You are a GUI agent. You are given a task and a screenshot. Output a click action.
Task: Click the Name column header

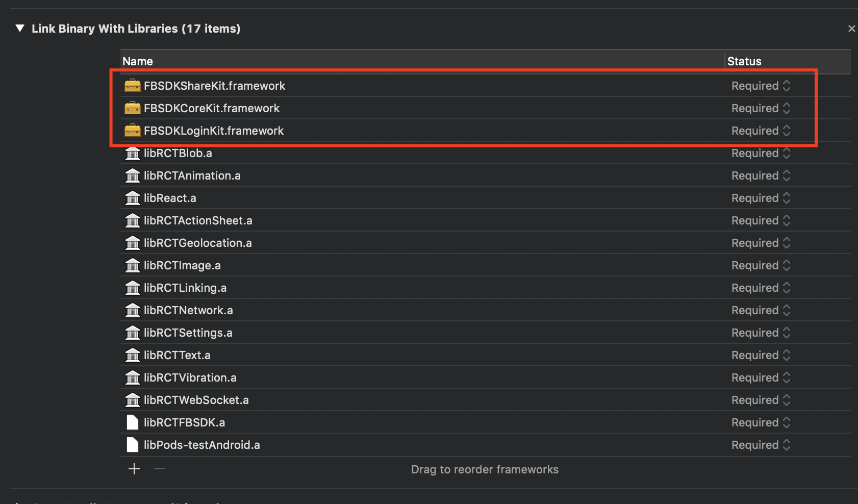coord(138,61)
